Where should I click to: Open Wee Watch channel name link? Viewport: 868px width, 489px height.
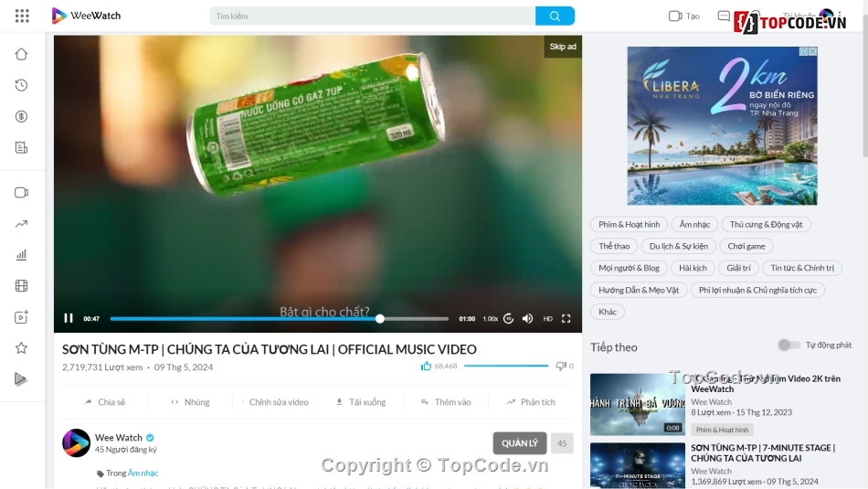pos(119,438)
